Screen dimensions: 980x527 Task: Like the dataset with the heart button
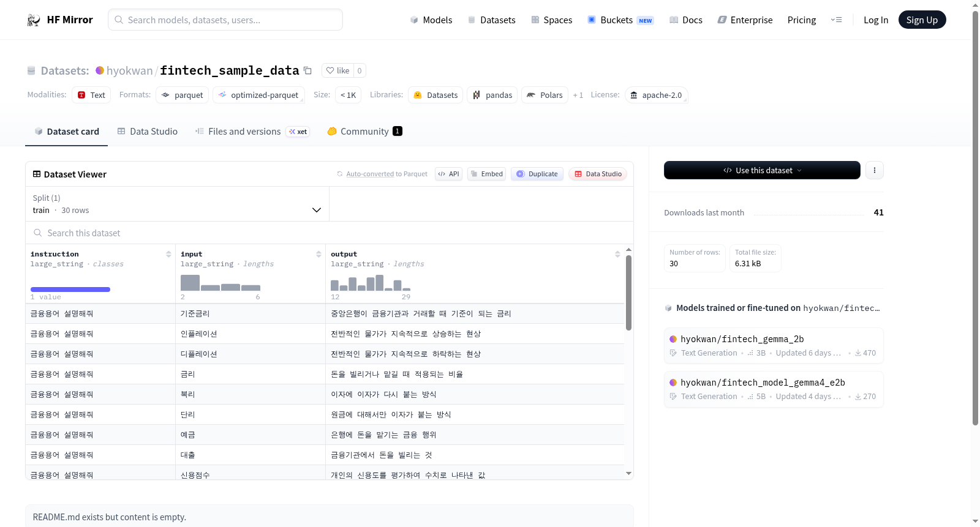coord(337,70)
